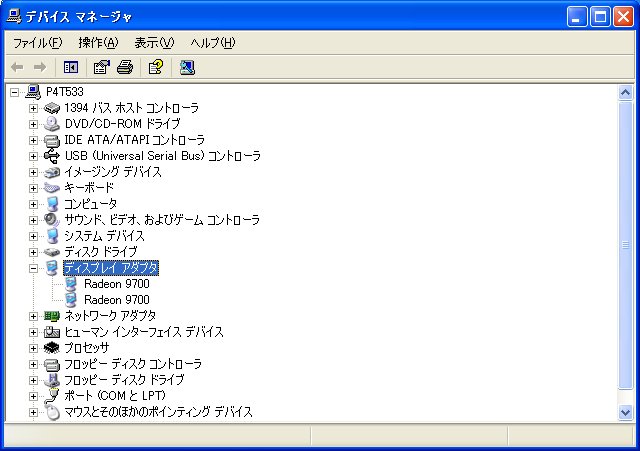Collapse the P4T533 root node
The width and height of the screenshot is (640, 451).
point(14,92)
